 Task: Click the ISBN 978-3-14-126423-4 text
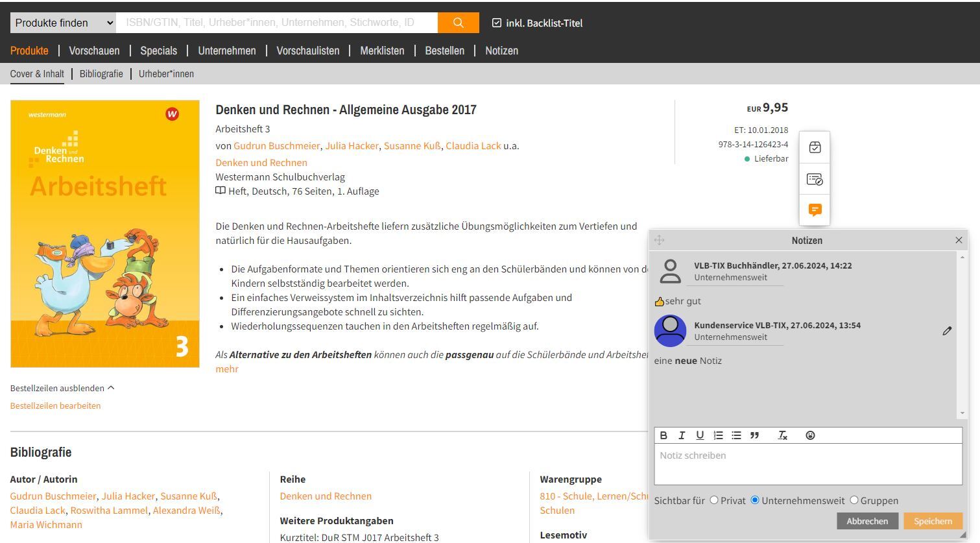pos(753,145)
